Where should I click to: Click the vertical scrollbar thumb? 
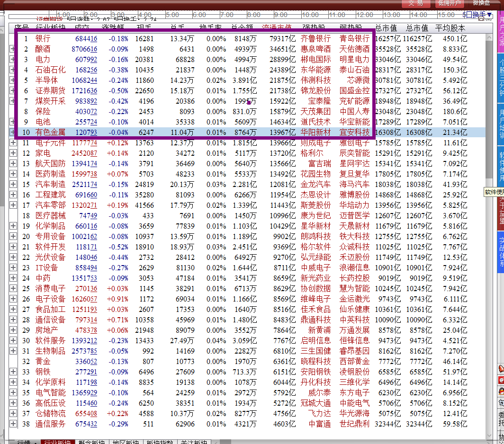pyautogui.click(x=489, y=109)
